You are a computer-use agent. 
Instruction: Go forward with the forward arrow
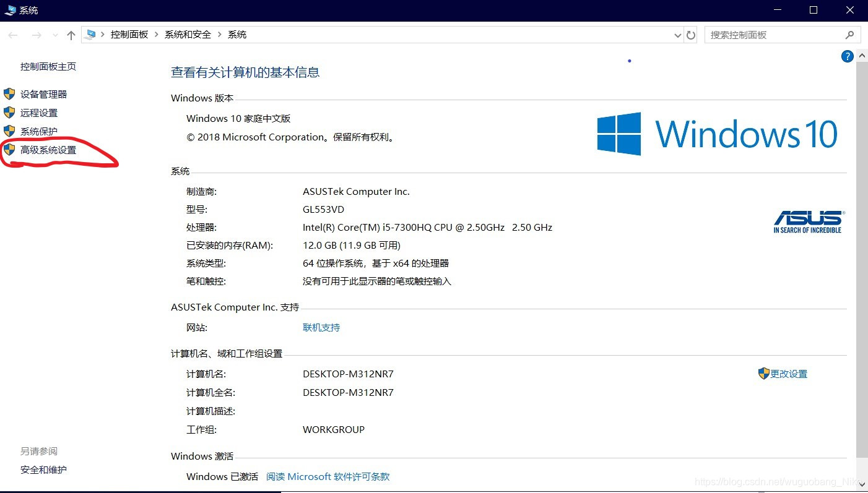(x=37, y=35)
